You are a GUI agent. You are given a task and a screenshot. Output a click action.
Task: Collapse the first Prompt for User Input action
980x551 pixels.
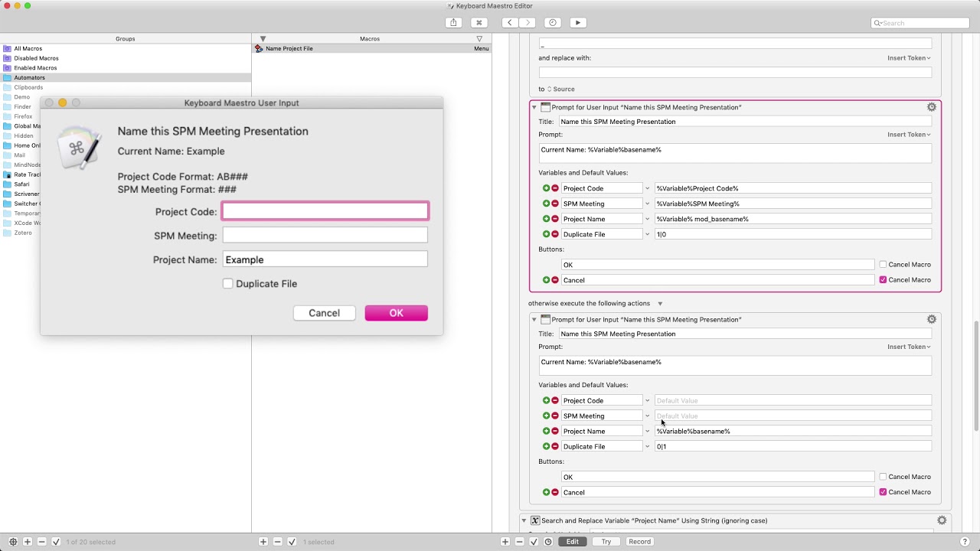534,107
